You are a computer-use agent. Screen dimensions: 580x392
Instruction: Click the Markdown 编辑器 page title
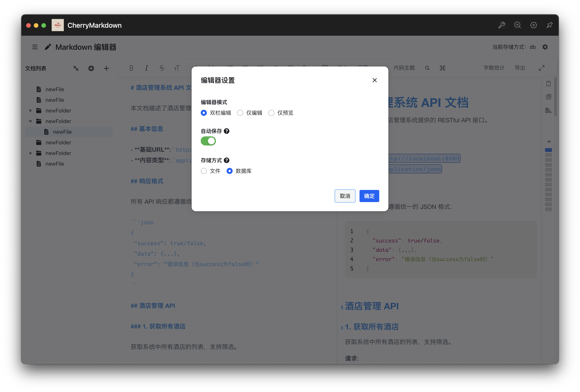(x=86, y=47)
